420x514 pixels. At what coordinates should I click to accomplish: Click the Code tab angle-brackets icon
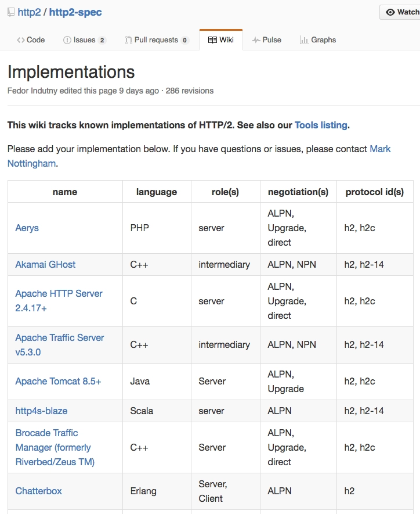pos(21,40)
